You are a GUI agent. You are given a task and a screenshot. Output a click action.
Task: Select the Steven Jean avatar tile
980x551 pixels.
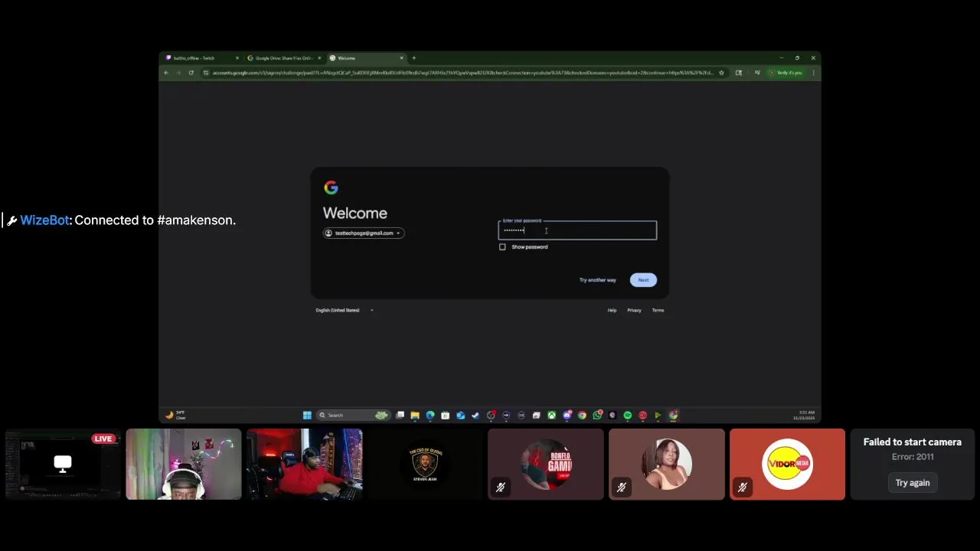(425, 465)
